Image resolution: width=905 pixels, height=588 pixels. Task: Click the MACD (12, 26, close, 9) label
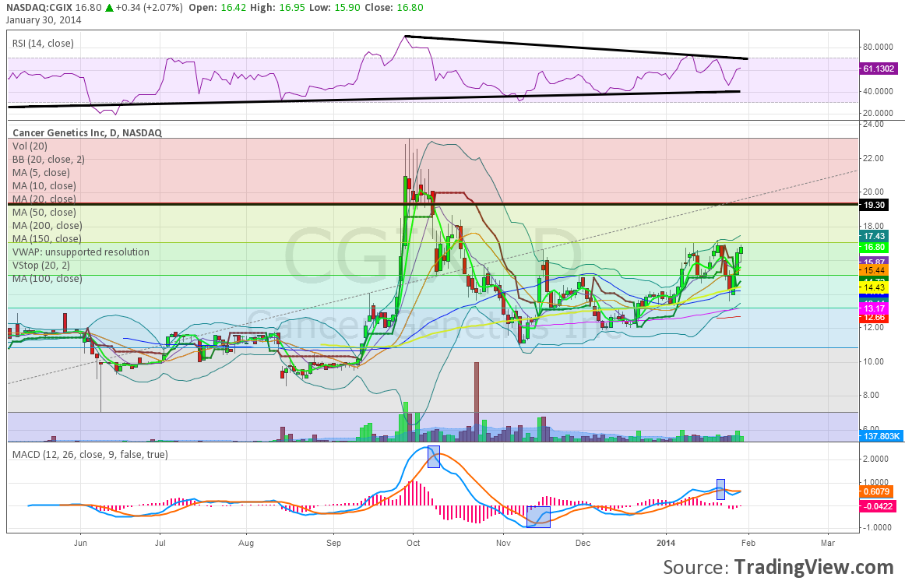point(90,455)
